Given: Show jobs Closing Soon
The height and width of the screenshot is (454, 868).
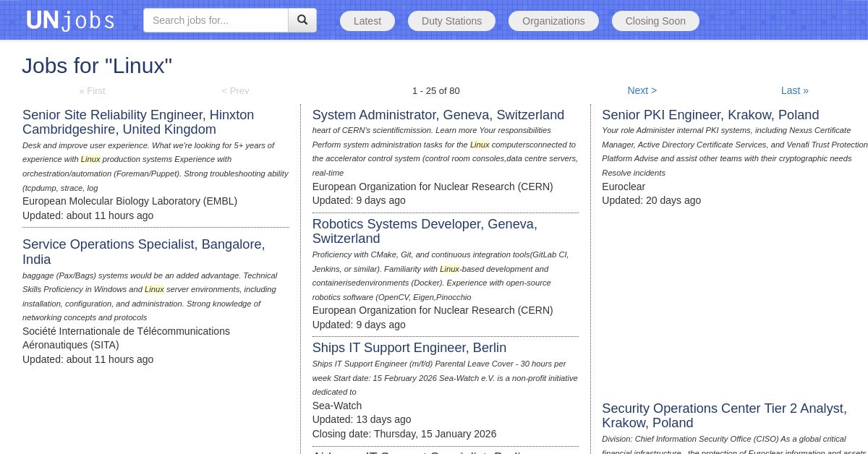Looking at the screenshot, I should [655, 21].
